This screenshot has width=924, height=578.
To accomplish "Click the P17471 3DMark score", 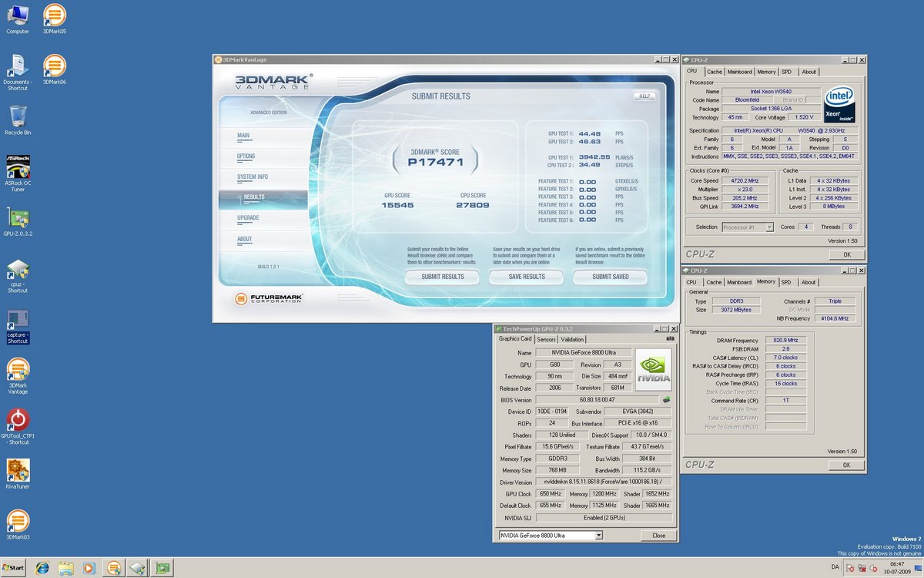I will [x=434, y=163].
